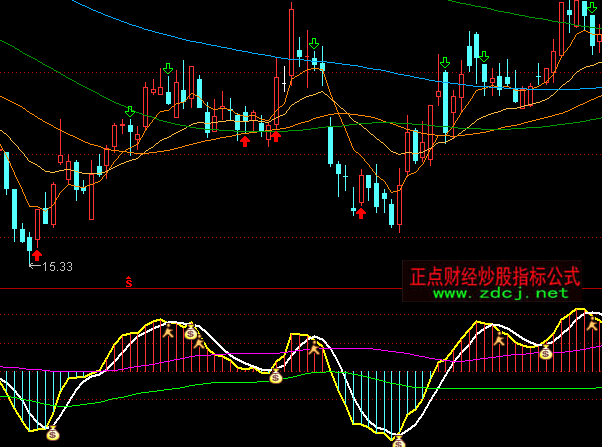
Task: Click the money bag in the indicator's center
Action: tap(276, 376)
